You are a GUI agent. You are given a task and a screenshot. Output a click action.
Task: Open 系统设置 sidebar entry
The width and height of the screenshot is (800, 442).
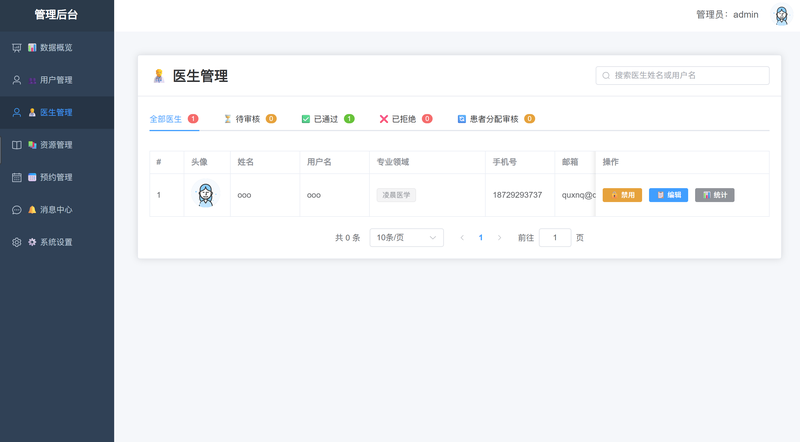coord(57,242)
